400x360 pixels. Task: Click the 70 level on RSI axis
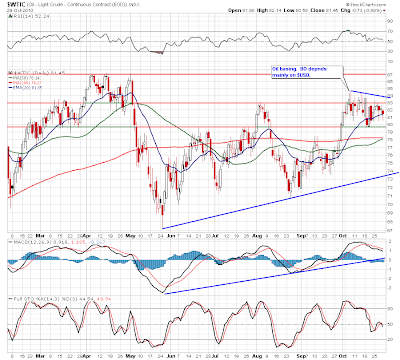click(389, 31)
